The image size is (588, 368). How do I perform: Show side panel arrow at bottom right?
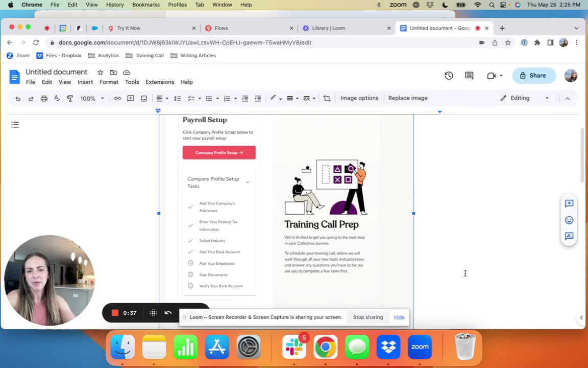point(581,318)
